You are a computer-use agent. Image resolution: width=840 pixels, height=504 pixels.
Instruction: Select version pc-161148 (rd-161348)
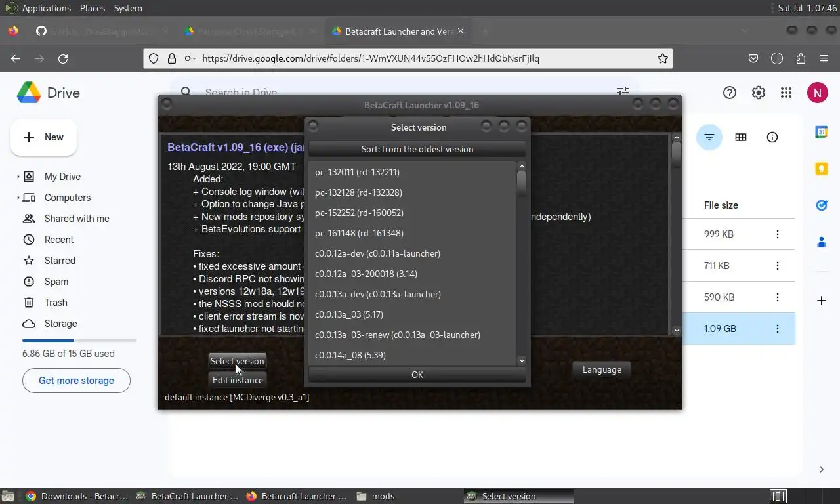point(412,233)
